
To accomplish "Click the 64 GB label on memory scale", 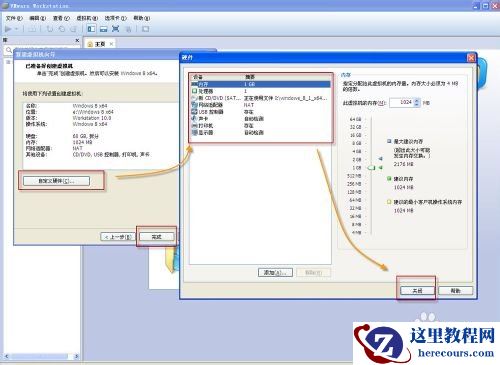I will tap(355, 119).
